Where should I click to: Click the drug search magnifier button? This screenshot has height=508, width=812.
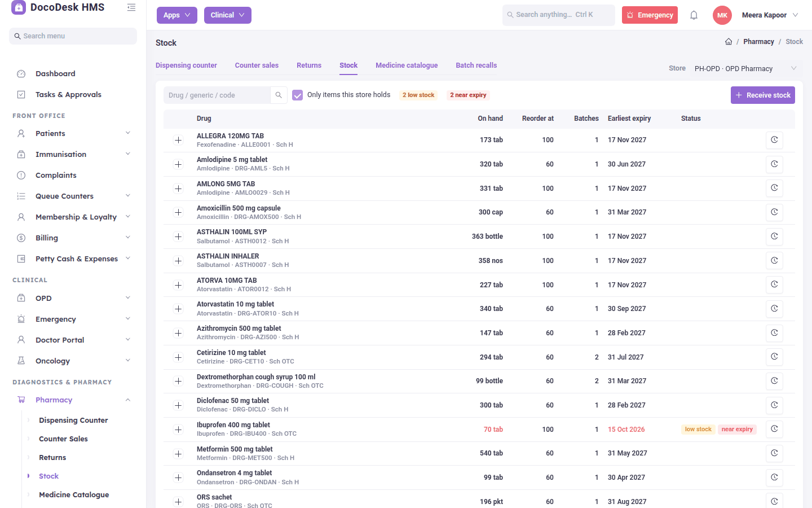(279, 95)
